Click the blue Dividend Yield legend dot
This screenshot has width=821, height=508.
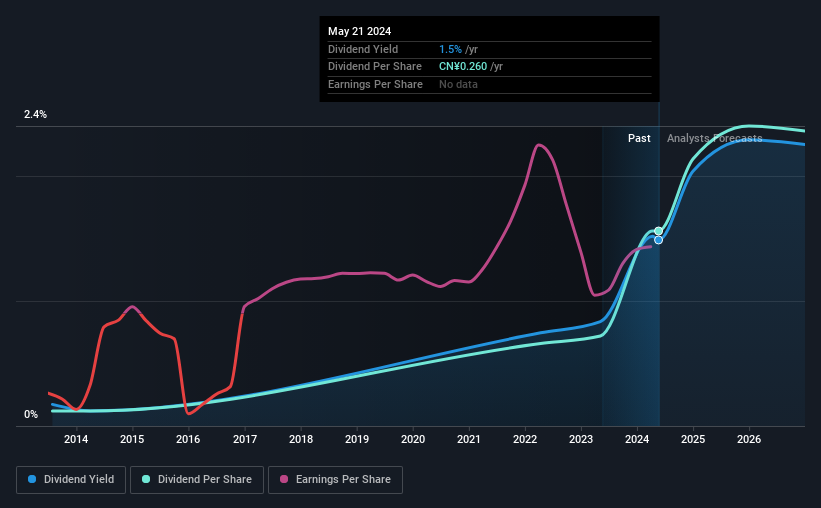32,479
